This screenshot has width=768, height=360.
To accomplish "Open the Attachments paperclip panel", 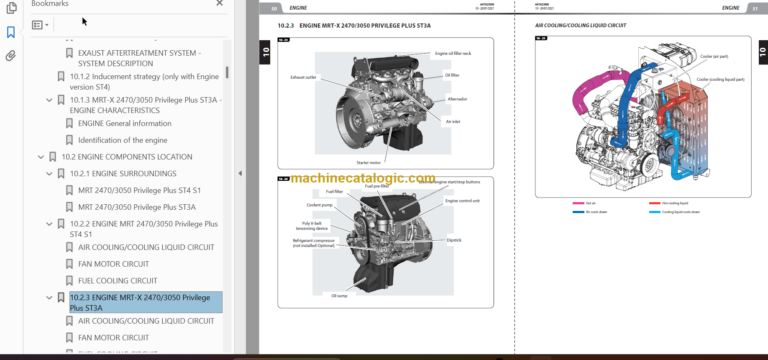I will pyautogui.click(x=11, y=55).
